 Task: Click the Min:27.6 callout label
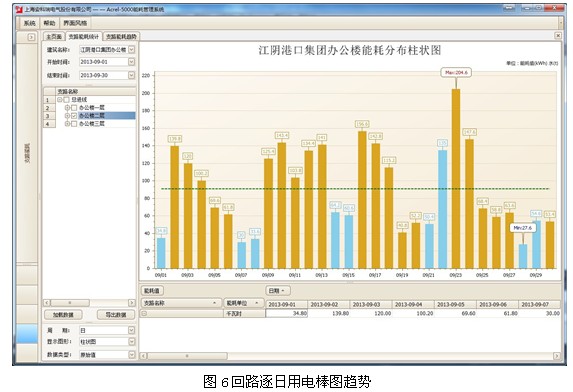523,228
